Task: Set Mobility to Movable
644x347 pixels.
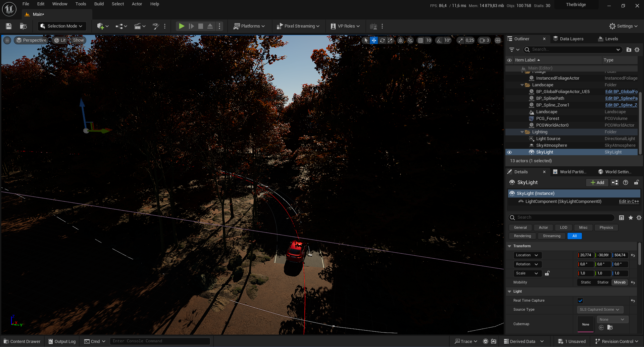Action: tap(620, 283)
